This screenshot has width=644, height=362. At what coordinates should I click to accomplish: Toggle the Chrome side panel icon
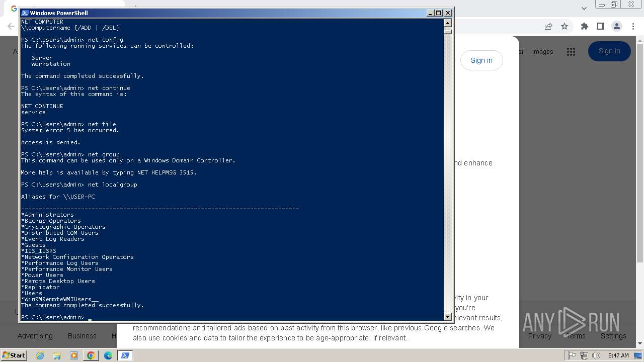coord(600,26)
